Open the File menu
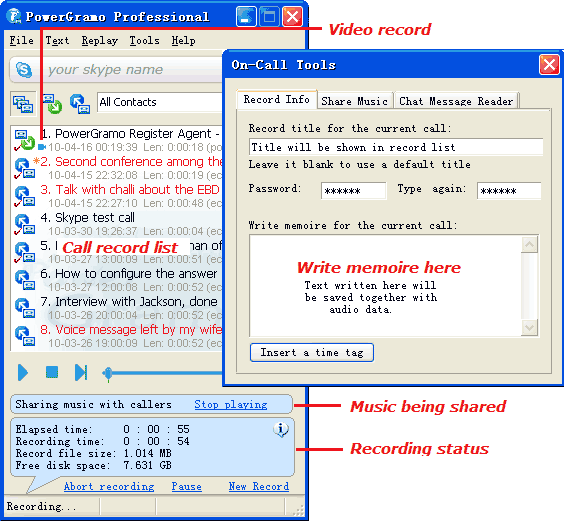The width and height of the screenshot is (564, 522). (x=21, y=40)
